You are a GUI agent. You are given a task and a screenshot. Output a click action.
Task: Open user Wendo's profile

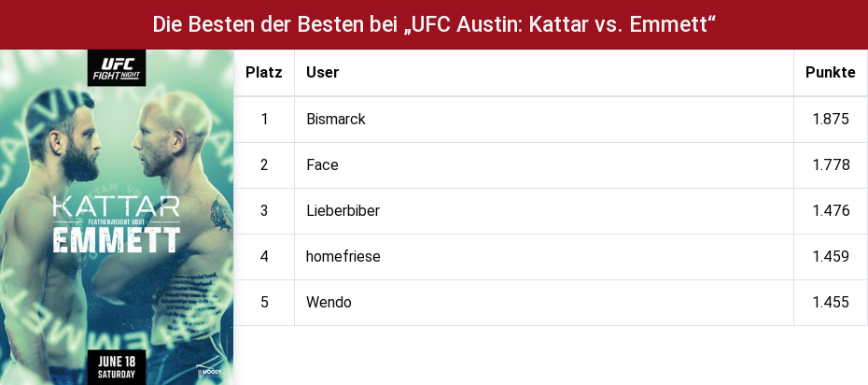(329, 303)
